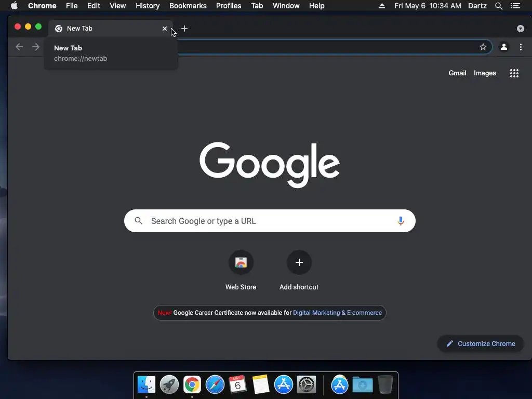The height and width of the screenshot is (399, 532).
Task: Open the Apple menu
Action: pyautogui.click(x=14, y=6)
